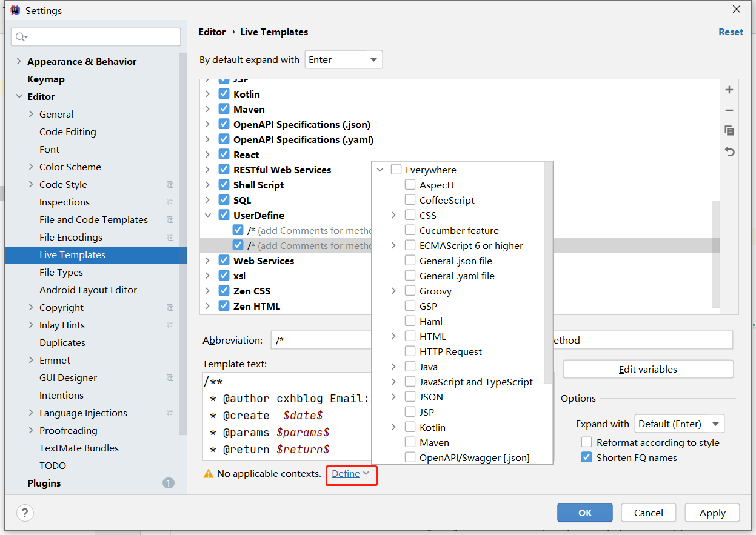Screen dimensions: 756x535
Task: Check the JSP context checkbox
Action: [x=410, y=412]
